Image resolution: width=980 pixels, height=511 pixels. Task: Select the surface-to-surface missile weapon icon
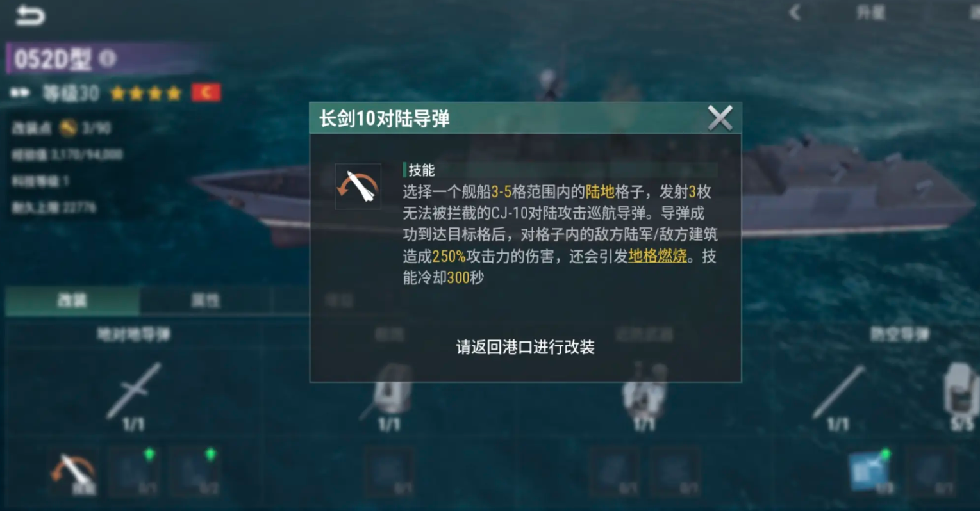coord(134,390)
